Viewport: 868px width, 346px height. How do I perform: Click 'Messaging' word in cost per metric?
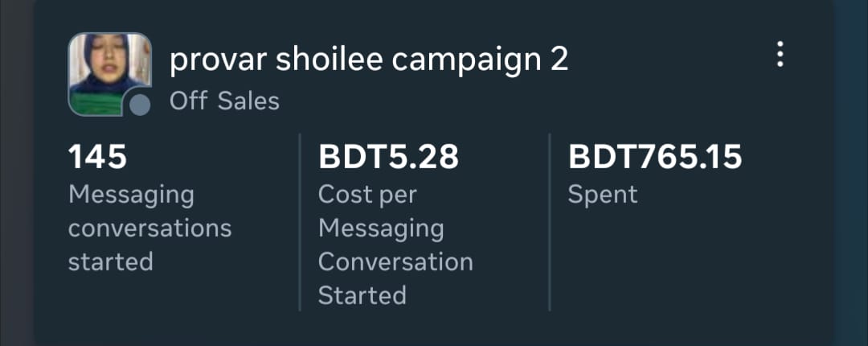click(381, 229)
